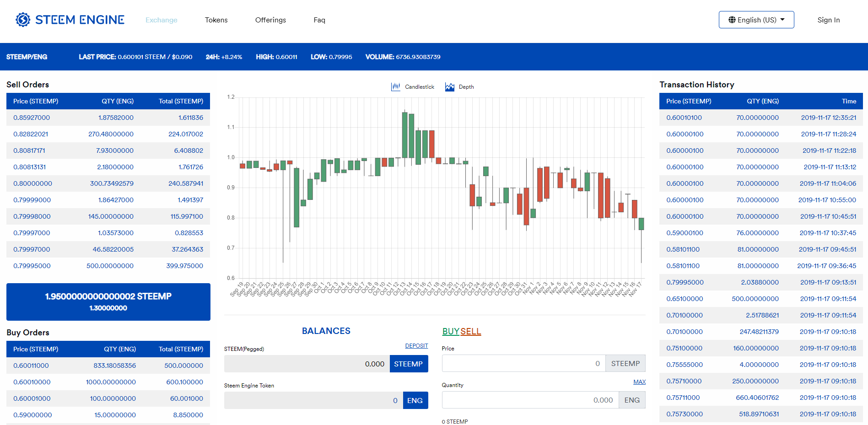Select sell order at price 0.79995000

click(x=108, y=266)
